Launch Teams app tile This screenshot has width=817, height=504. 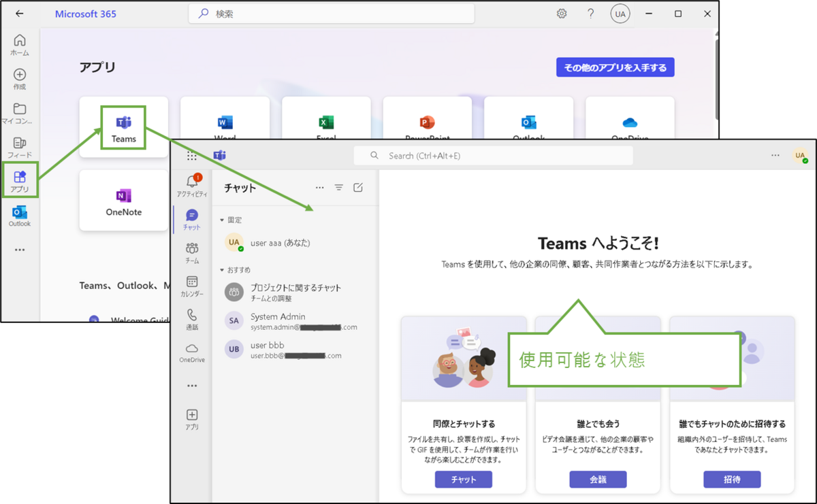pyautogui.click(x=124, y=127)
